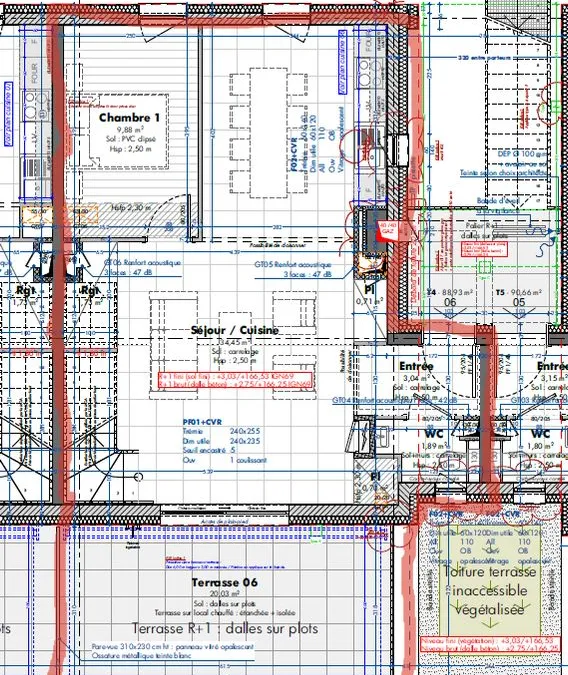Screen dimensions: 568x675
Task: Click the red "R+1 brut (dalle béton)" level line
Action: [235, 384]
